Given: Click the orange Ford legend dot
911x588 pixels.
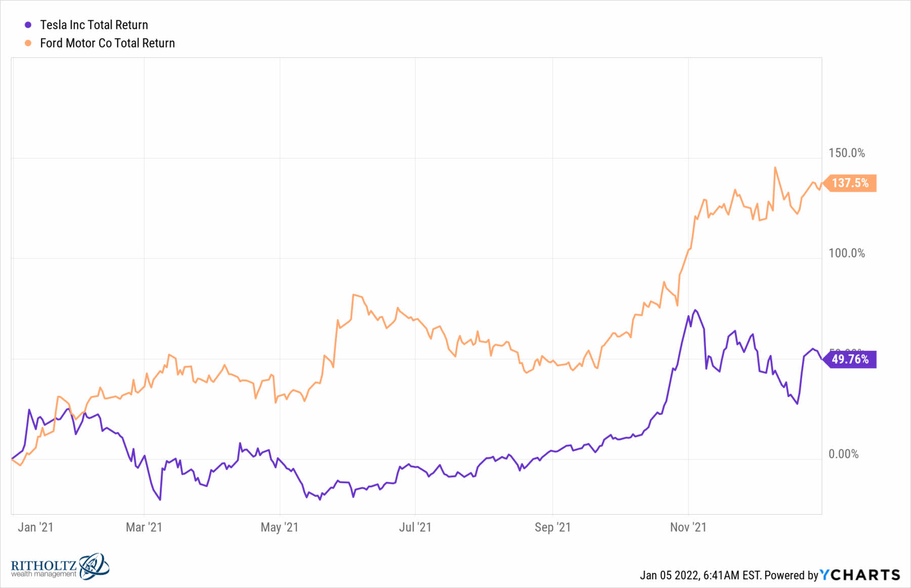Looking at the screenshot, I should pos(28,43).
